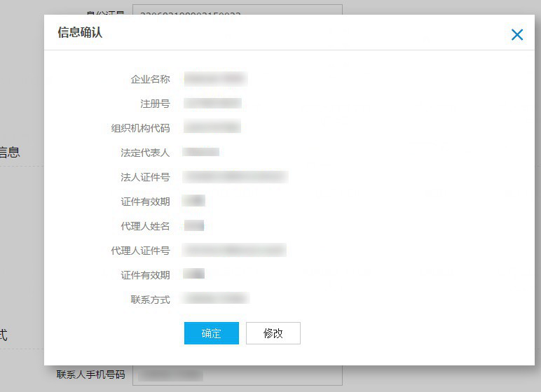The height and width of the screenshot is (392, 541).
Task: Click the 法定代表人 blurred name value
Action: click(201, 152)
